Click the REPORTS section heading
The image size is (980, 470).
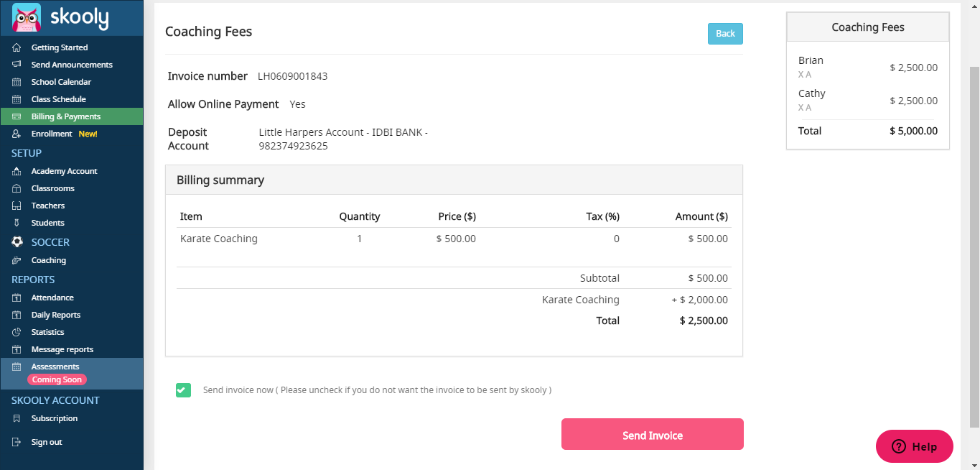click(33, 280)
